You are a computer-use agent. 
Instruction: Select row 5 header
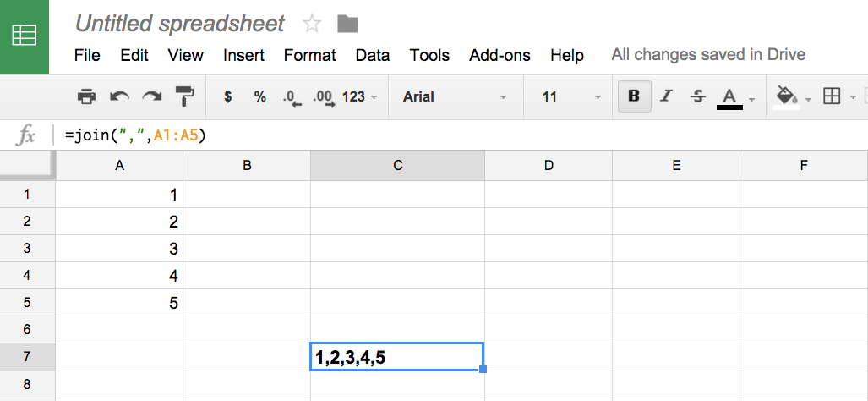click(x=28, y=303)
